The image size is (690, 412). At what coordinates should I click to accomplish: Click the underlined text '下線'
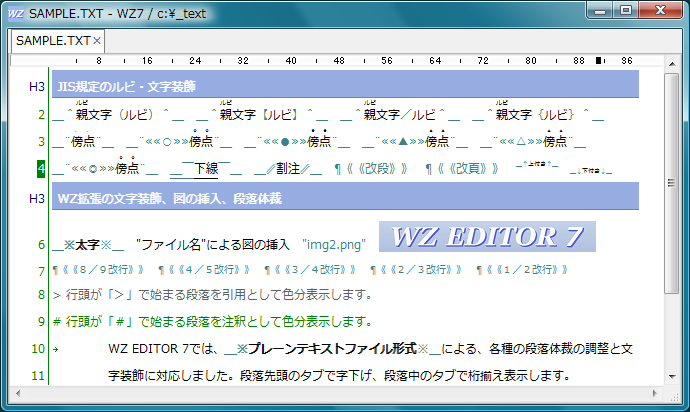(x=206, y=168)
